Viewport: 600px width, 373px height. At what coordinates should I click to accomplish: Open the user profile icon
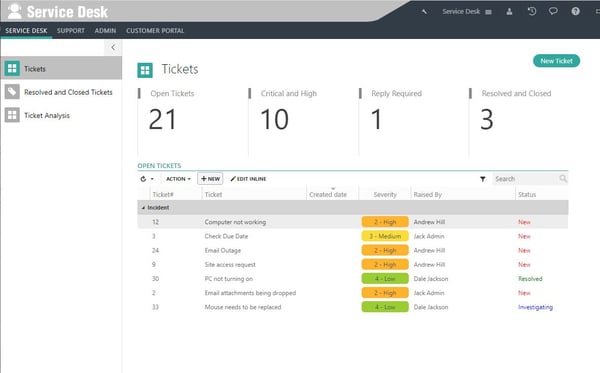tap(509, 11)
